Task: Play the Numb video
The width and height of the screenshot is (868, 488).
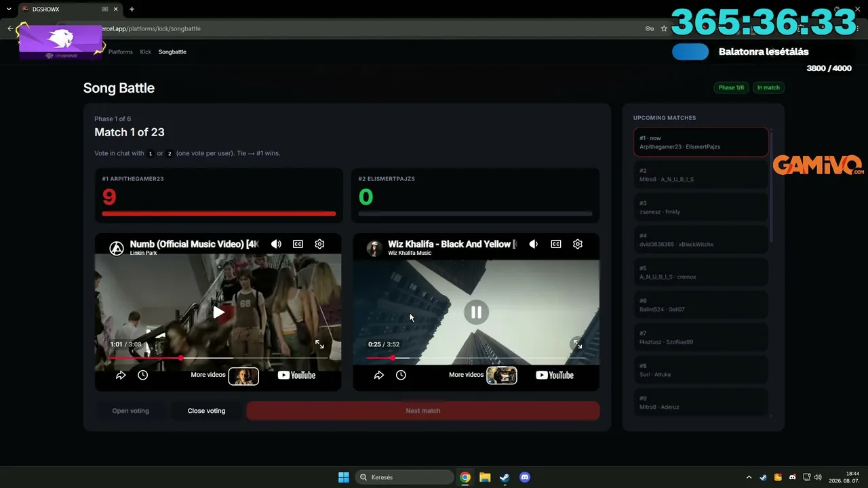Action: 218,312
